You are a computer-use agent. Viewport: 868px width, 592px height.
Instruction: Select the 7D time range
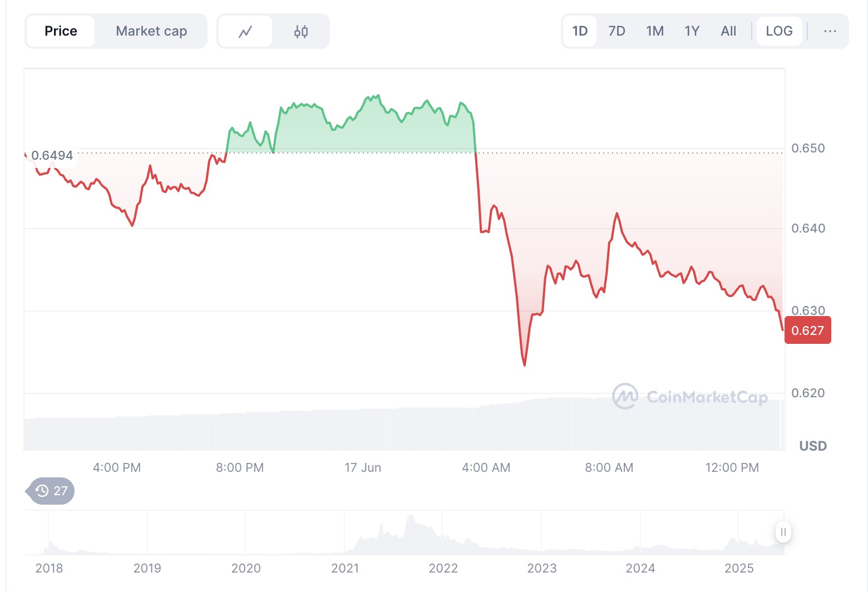tap(617, 31)
